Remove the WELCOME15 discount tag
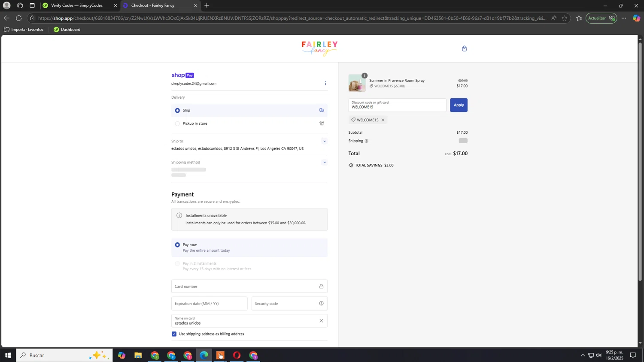This screenshot has height=362, width=644. (383, 120)
